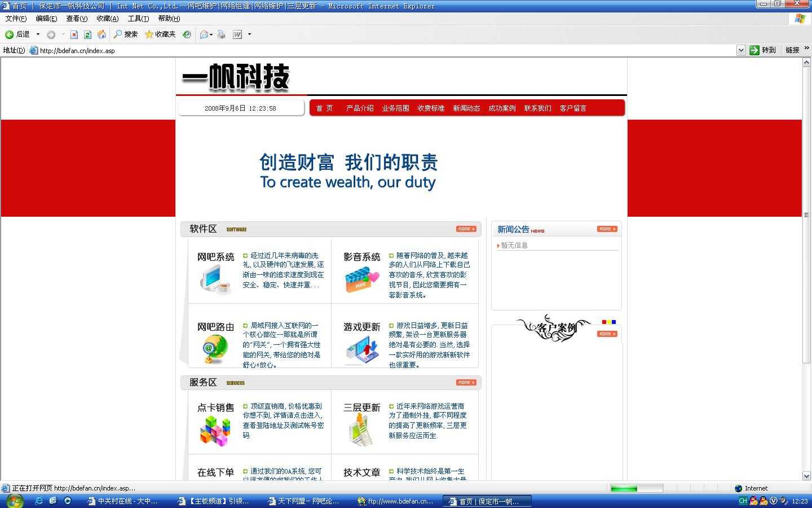
Task: Open the Tools (工具) menu
Action: tap(138, 19)
